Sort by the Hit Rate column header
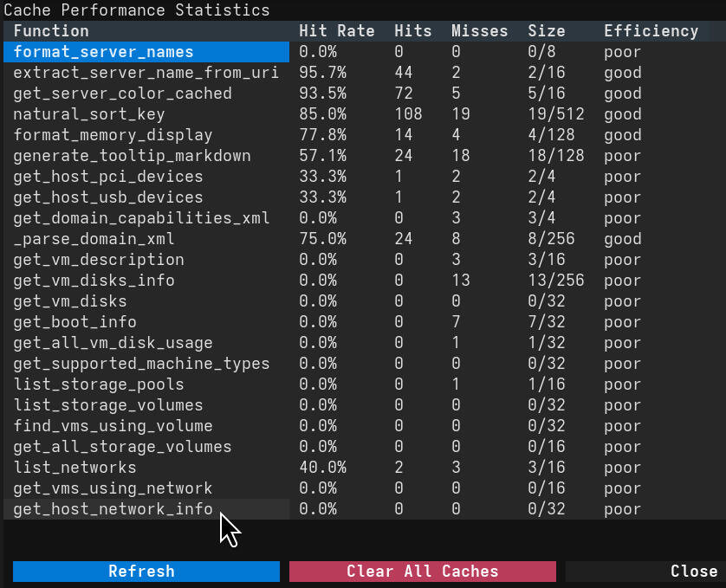The width and height of the screenshot is (726, 588). pos(337,30)
